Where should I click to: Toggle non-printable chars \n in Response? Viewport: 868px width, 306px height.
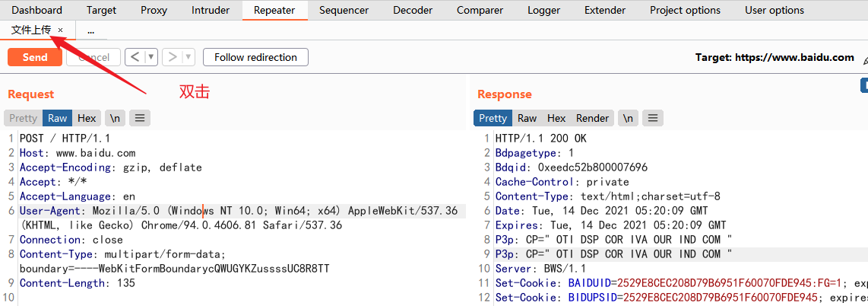(629, 118)
